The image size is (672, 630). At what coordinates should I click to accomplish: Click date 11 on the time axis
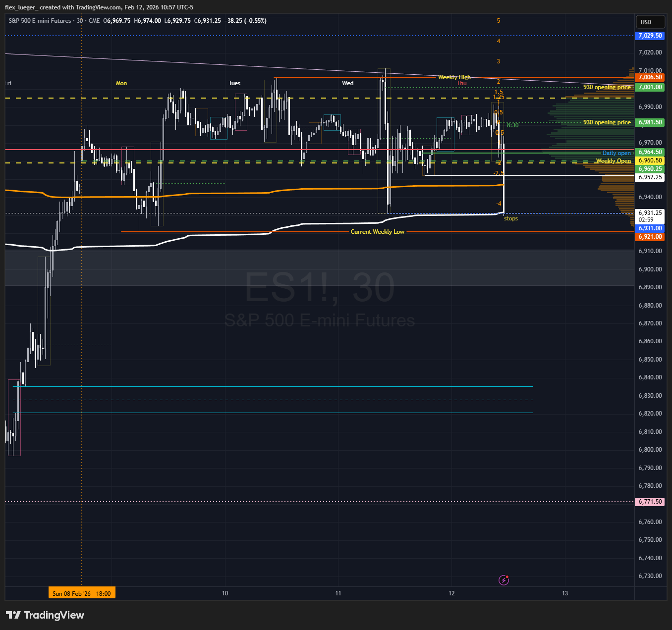(338, 593)
